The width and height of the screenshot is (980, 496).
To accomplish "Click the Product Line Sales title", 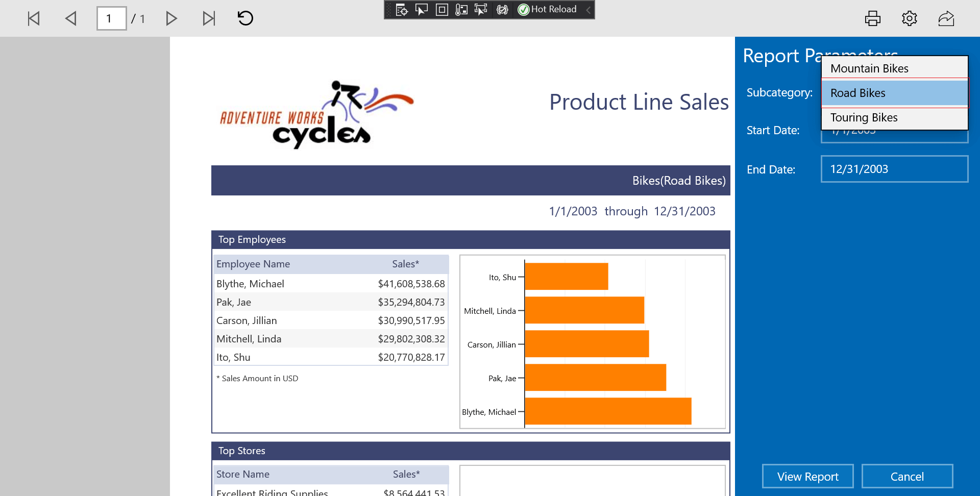I will [639, 102].
